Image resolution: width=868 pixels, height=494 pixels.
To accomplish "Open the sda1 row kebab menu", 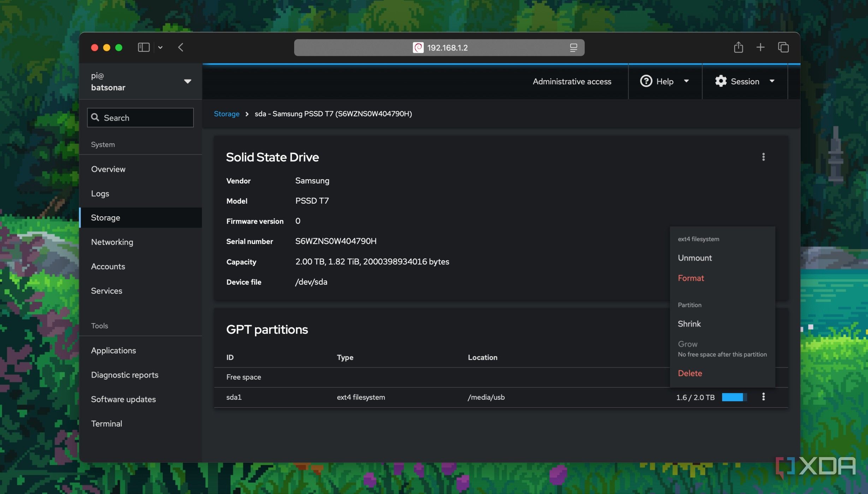I will click(763, 397).
